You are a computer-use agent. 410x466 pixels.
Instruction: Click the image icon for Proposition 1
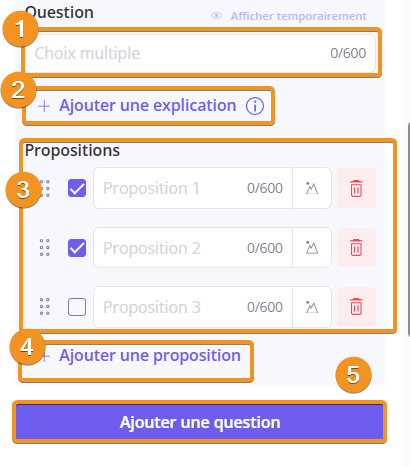coord(312,188)
